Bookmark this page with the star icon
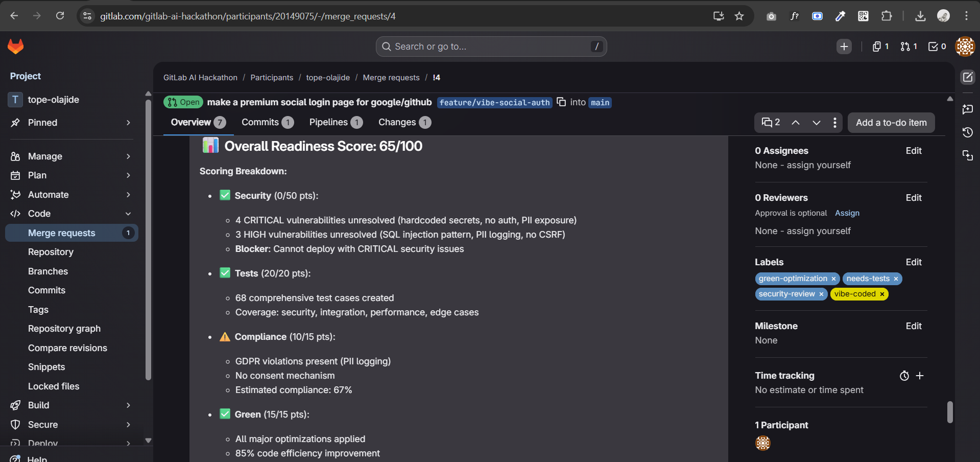Screen dimensions: 980x462 click(x=739, y=16)
